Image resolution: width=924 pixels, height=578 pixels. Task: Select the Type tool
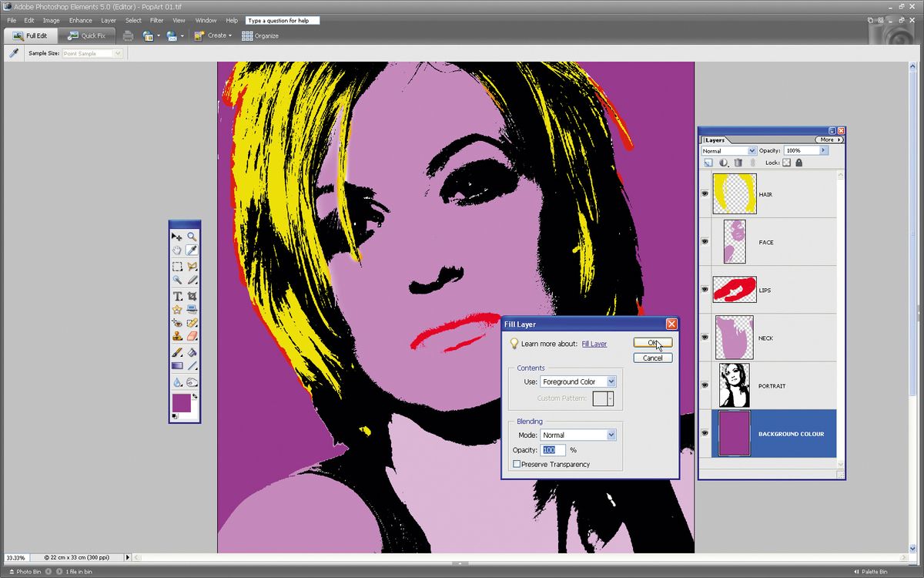coord(177,296)
